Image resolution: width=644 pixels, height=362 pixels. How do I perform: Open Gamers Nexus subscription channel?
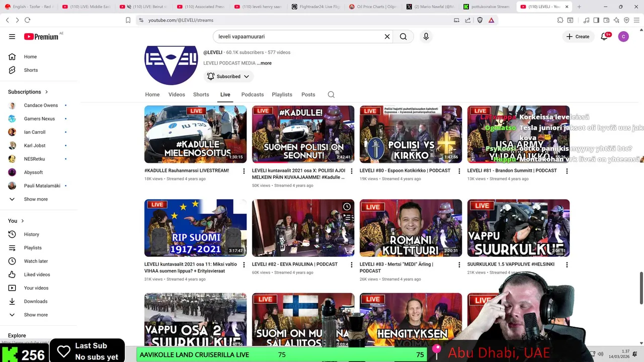click(39, 119)
